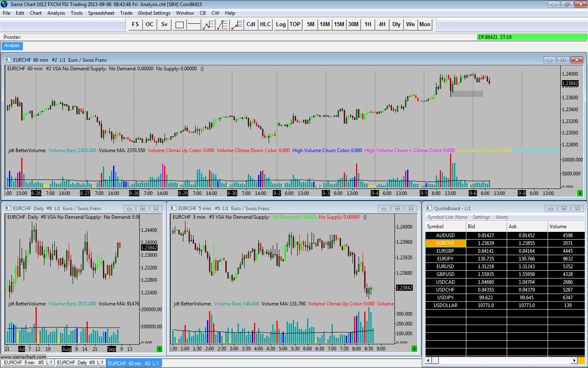588x368 pixels.
Task: Toggle Cdl candlestick bar mode
Action: 251,25
